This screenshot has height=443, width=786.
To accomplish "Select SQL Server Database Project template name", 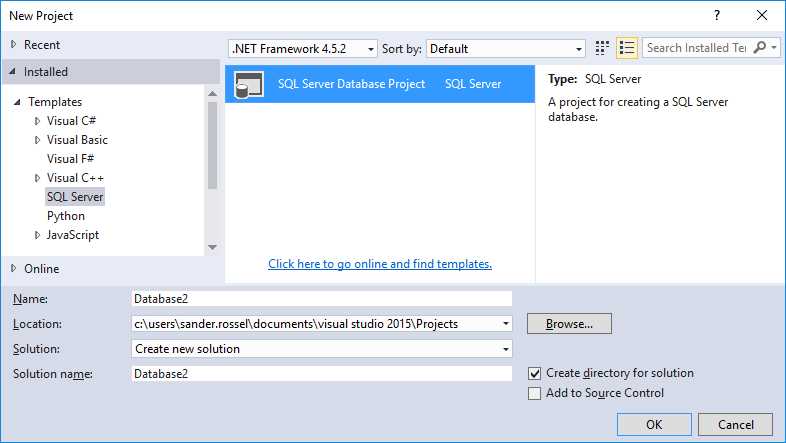I will pos(351,84).
